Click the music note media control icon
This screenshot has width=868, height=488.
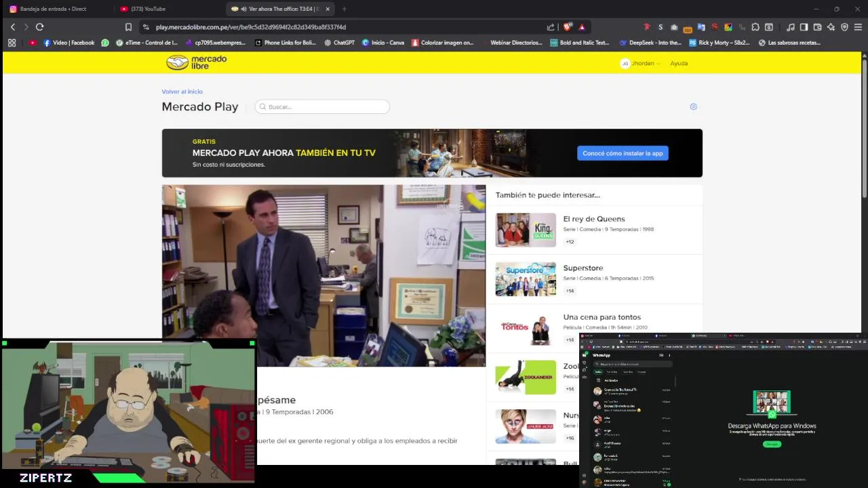click(x=790, y=27)
